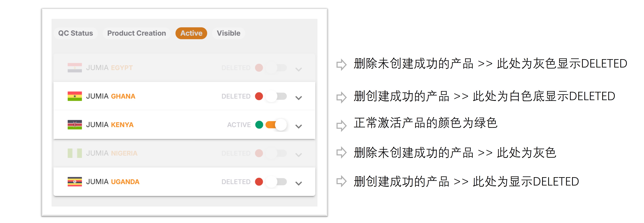Select the Visible filter button
The height and width of the screenshot is (223, 644).
[x=229, y=33]
